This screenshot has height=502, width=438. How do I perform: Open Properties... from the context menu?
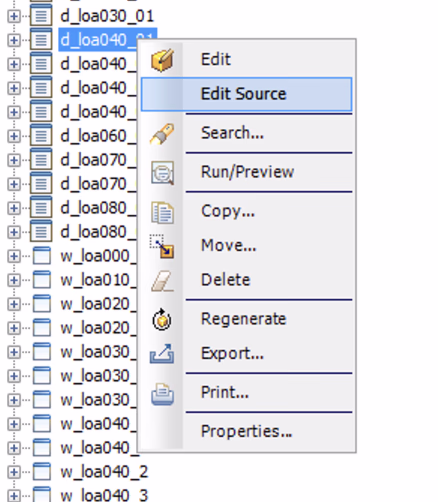pos(246,431)
